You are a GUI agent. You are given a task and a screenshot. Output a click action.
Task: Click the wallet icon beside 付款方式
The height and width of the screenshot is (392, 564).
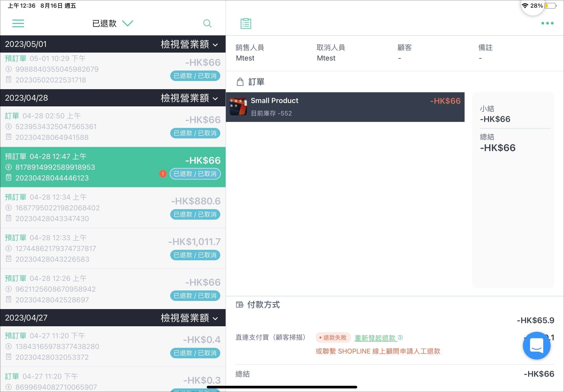point(239,305)
